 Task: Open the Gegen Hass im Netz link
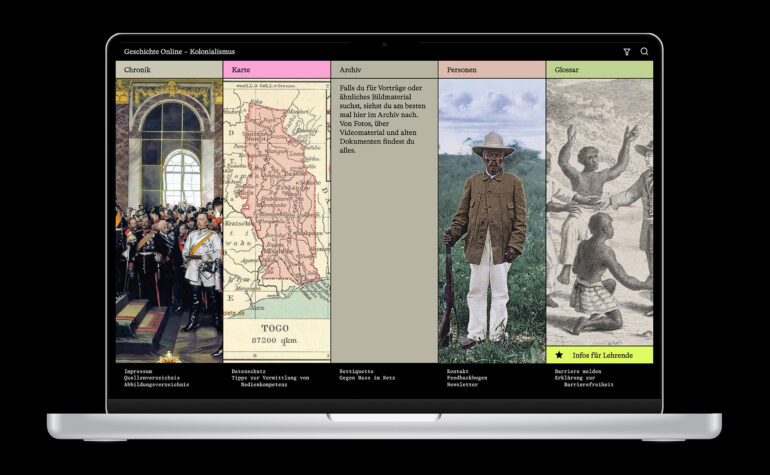tap(367, 378)
